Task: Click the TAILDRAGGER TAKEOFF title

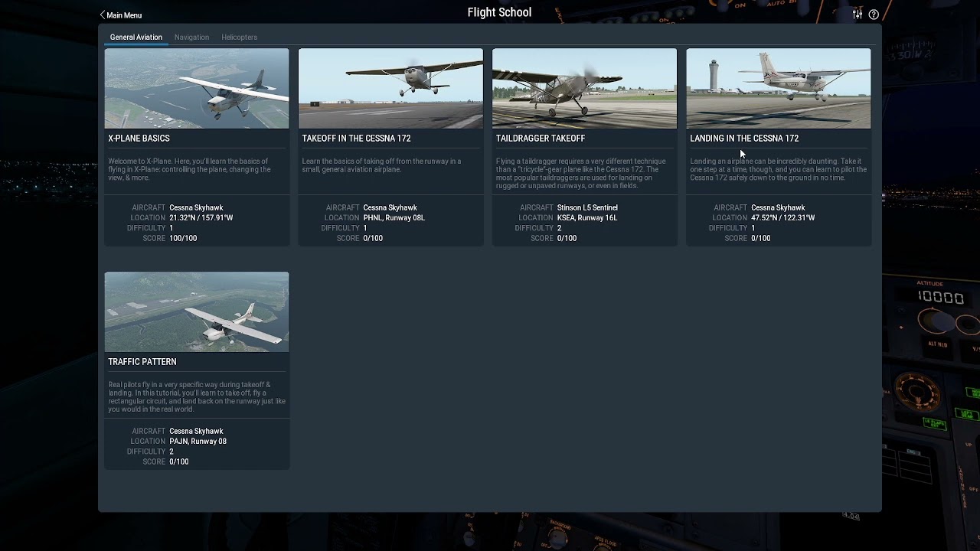Action: [x=541, y=139]
